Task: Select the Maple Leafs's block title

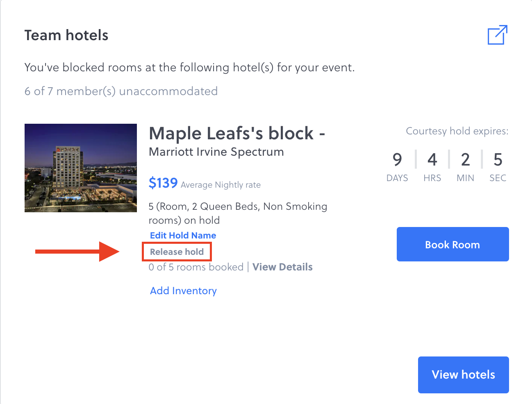Action: click(236, 134)
